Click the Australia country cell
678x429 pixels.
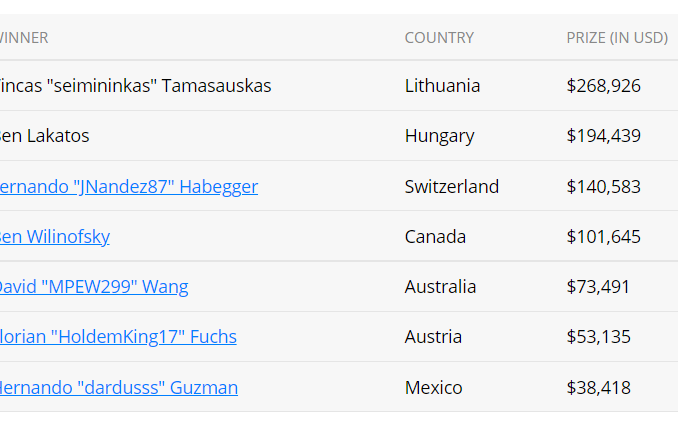tap(440, 286)
